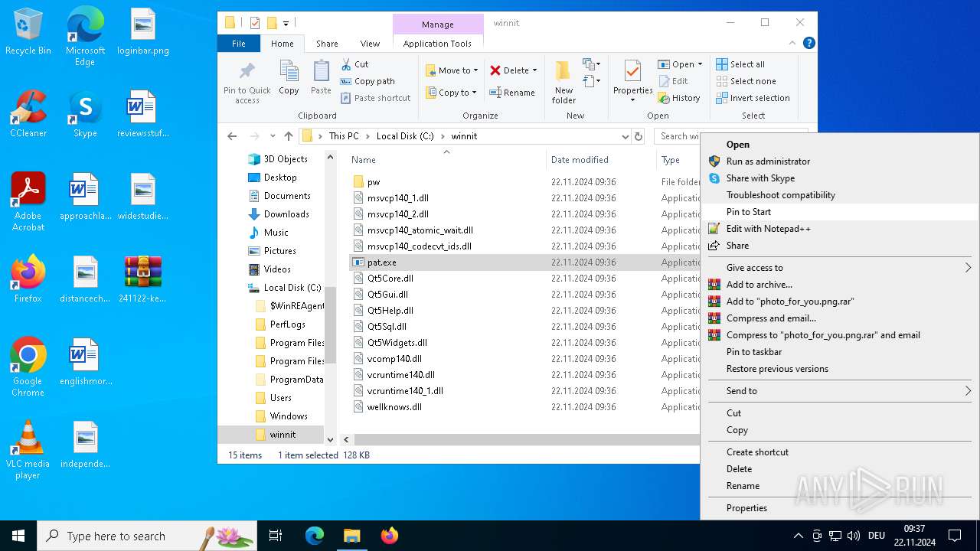Refresh the winnit folder view
The width and height of the screenshot is (980, 551).
[x=639, y=136]
